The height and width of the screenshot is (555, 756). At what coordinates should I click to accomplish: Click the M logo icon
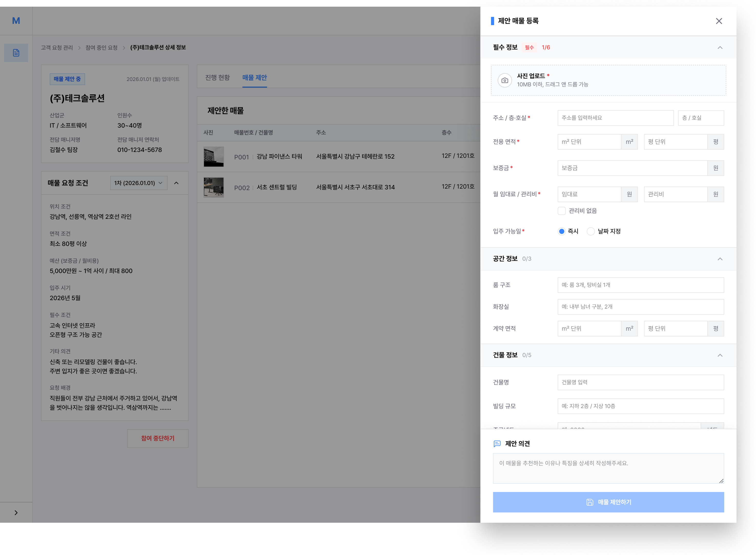pyautogui.click(x=16, y=21)
